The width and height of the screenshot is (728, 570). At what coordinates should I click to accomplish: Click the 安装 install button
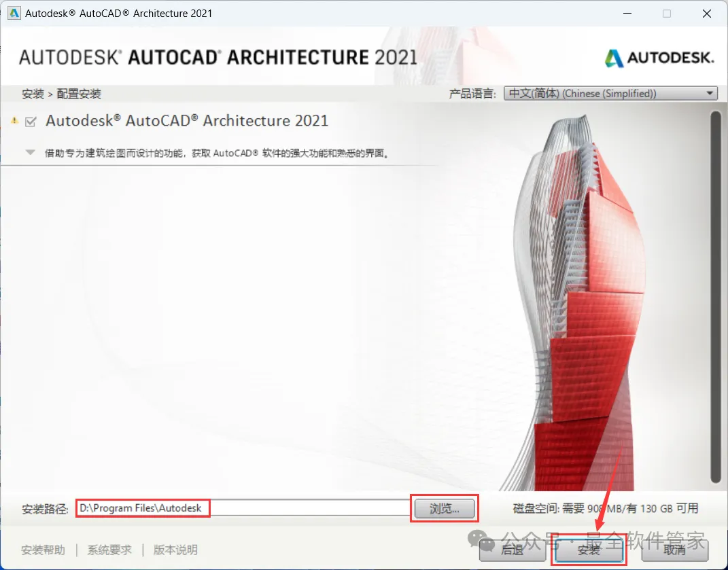tap(589, 550)
